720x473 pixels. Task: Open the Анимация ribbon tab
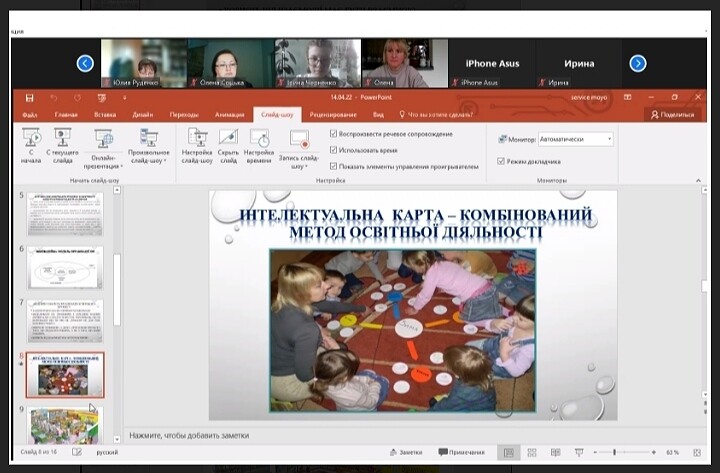tap(228, 115)
